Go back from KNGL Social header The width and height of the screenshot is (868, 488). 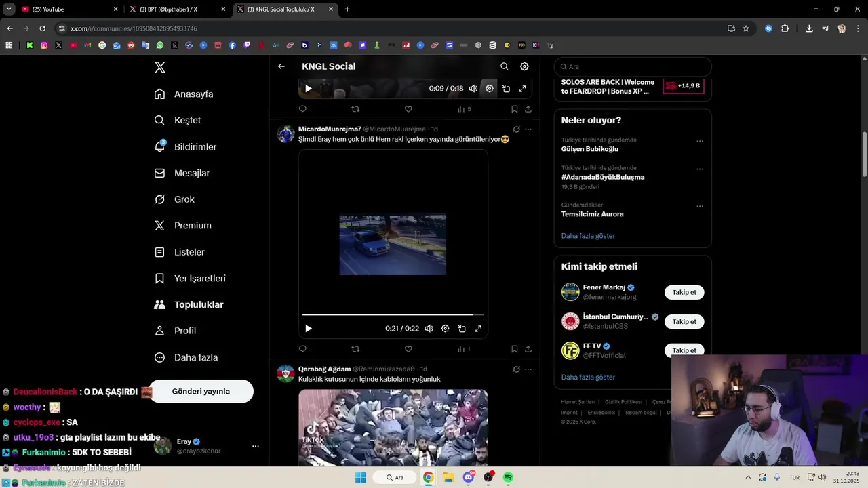281,66
